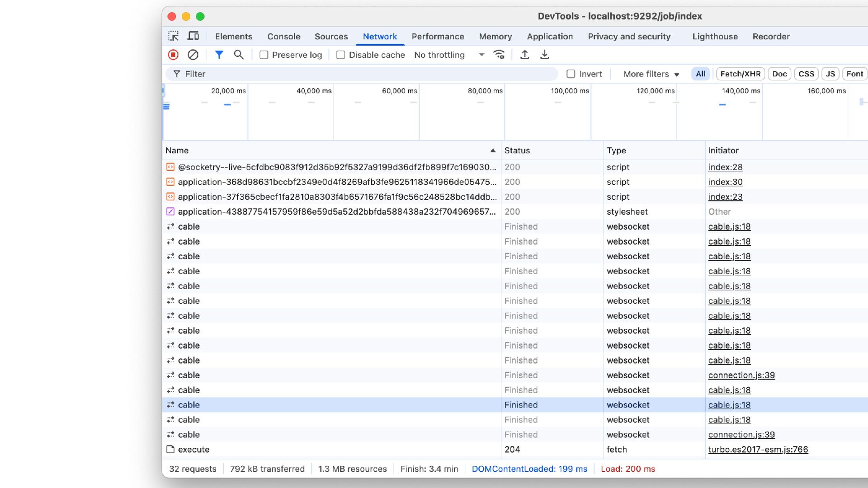Viewport: 868px width, 488px height.
Task: Toggle device toolbar icon
Action: (x=193, y=36)
